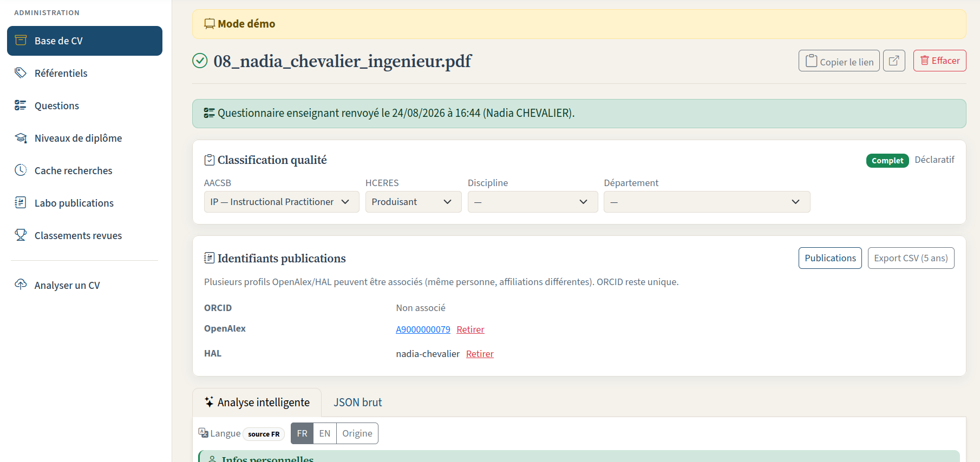Click the Complet status badge
Viewport: 980px width, 462px height.
pyautogui.click(x=887, y=161)
